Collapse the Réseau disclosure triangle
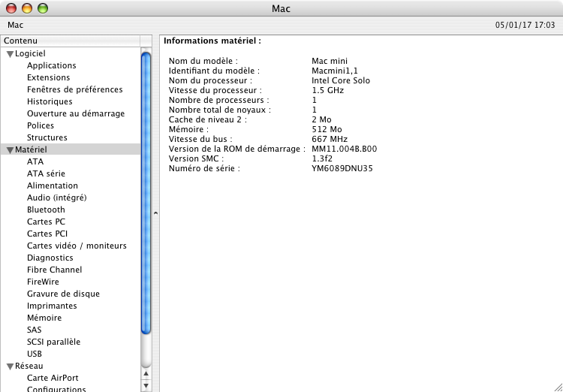 [10, 366]
